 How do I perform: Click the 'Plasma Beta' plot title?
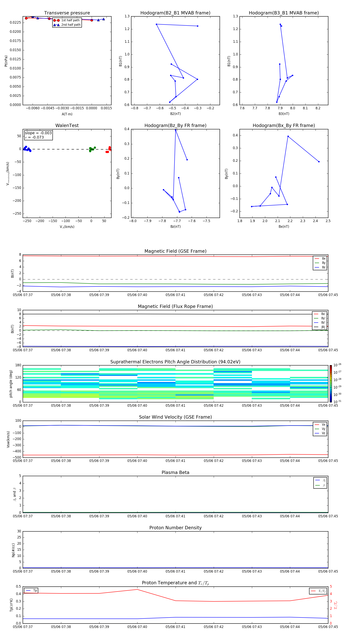pyautogui.click(x=175, y=473)
